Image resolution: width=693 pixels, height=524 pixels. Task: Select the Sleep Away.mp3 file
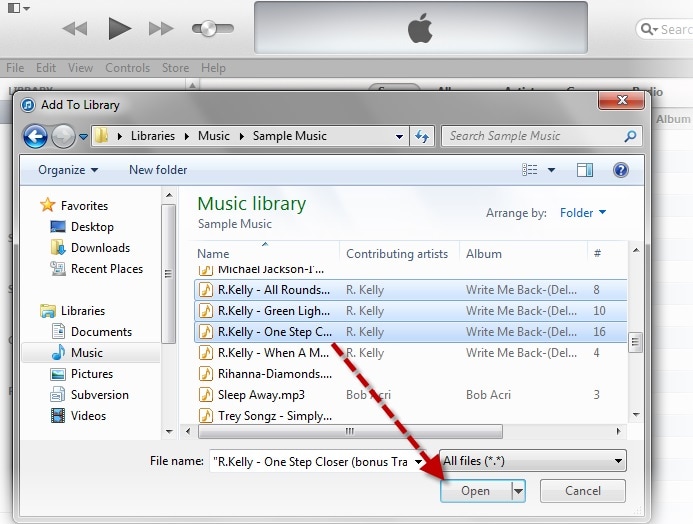click(x=411, y=395)
